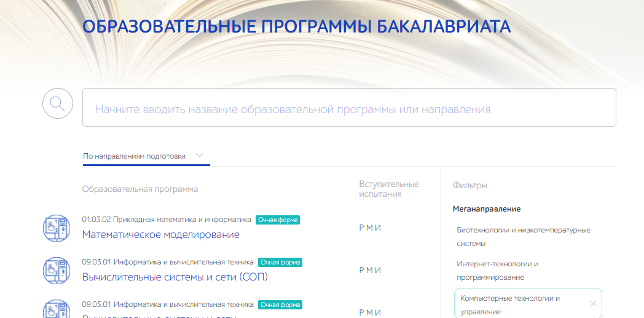Screen dimensions: 644x318
Task: Click the partially visible third program icon
Action: 57,309
